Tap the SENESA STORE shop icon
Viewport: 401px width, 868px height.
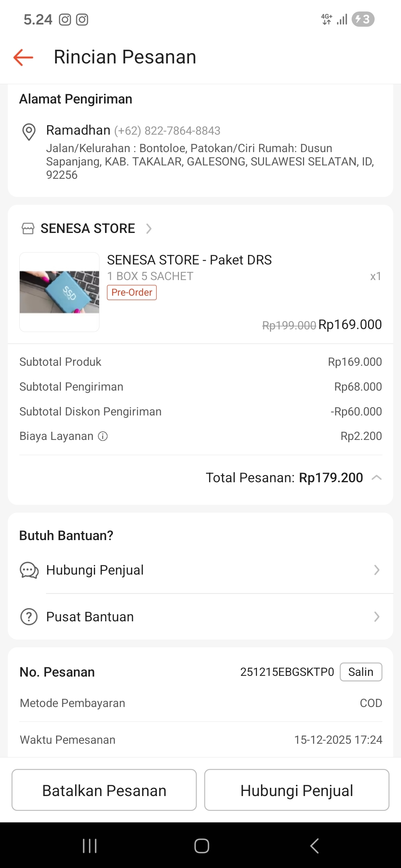coord(28,228)
